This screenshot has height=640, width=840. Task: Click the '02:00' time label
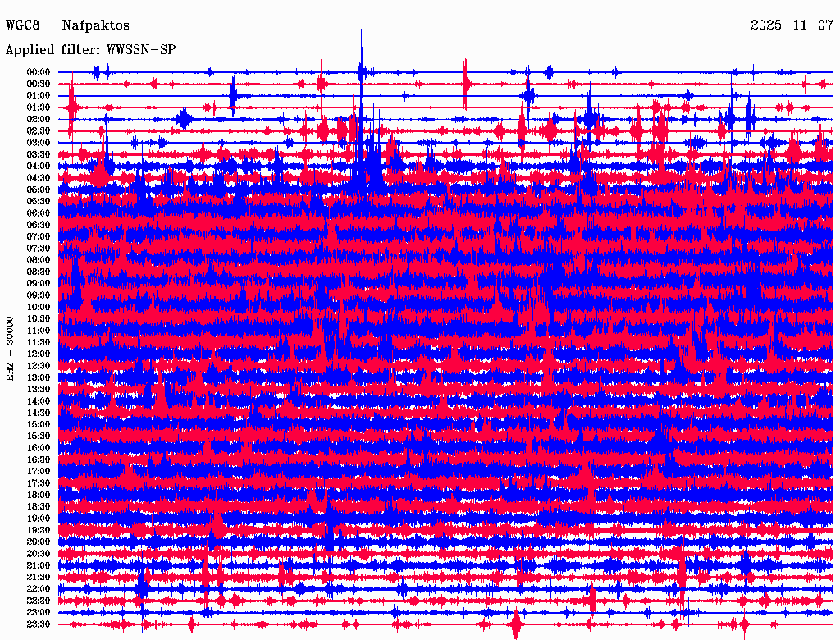click(39, 120)
